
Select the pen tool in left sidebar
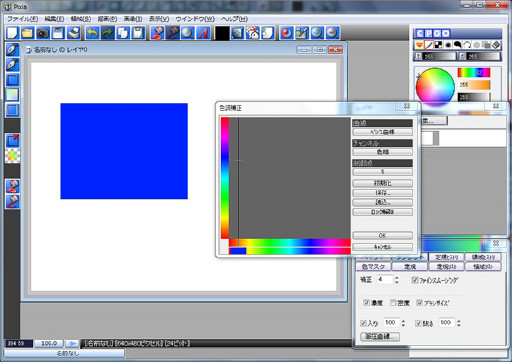12,50
